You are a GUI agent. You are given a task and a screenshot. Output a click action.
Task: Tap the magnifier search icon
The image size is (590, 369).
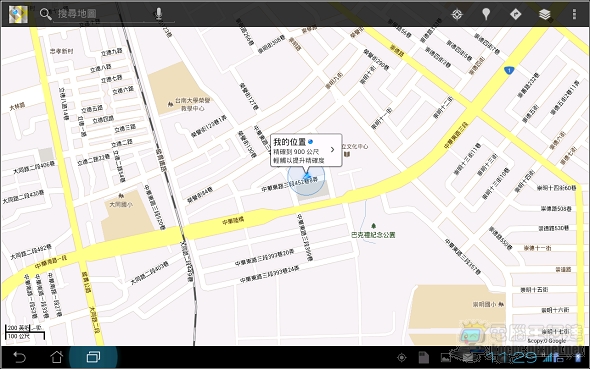(45, 14)
